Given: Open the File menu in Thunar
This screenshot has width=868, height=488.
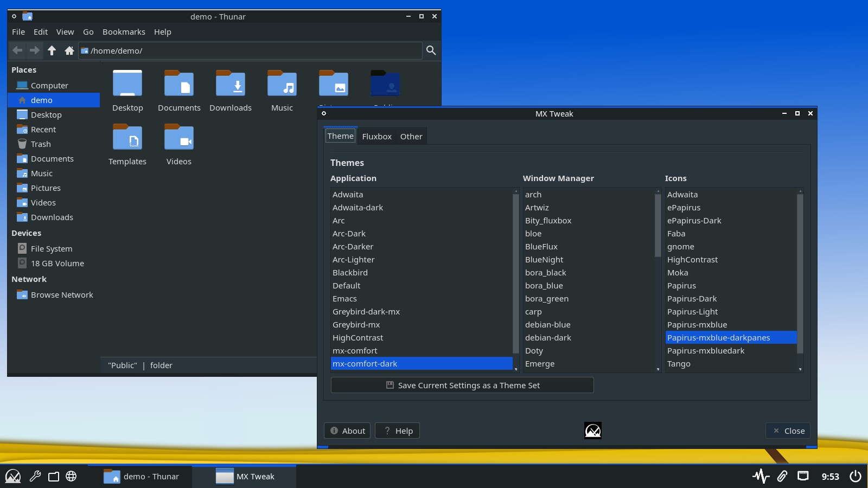Looking at the screenshot, I should 18,32.
